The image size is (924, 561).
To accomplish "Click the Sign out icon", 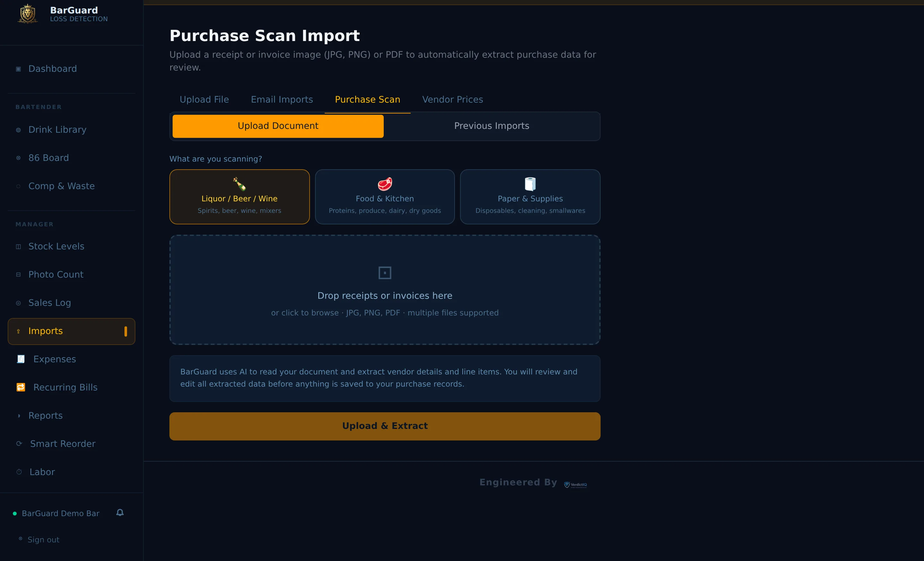I will point(21,539).
